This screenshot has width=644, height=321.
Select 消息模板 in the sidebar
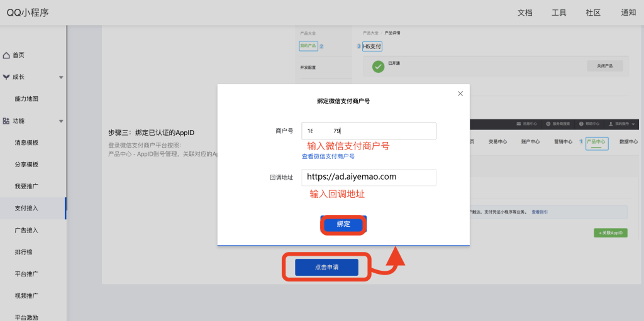point(26,143)
